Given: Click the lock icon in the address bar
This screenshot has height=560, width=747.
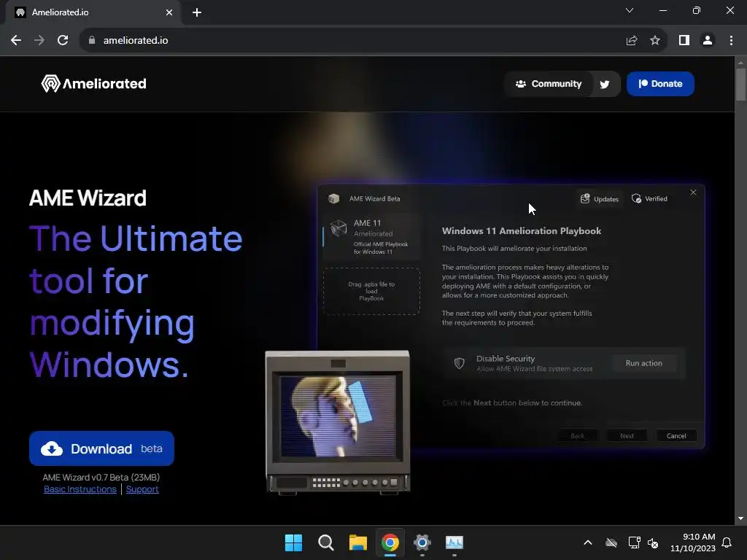Looking at the screenshot, I should [x=92, y=41].
